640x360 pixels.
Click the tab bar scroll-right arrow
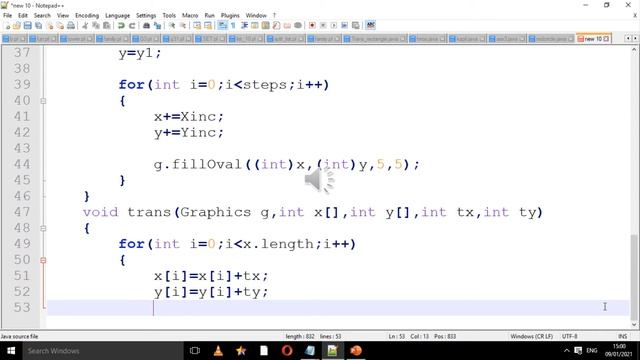coord(635,38)
